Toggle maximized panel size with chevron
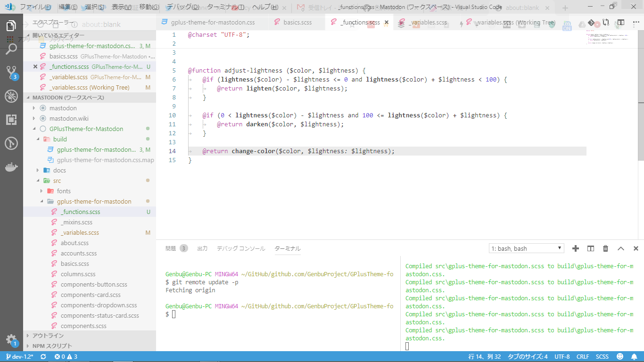The image size is (644, 362). click(620, 248)
